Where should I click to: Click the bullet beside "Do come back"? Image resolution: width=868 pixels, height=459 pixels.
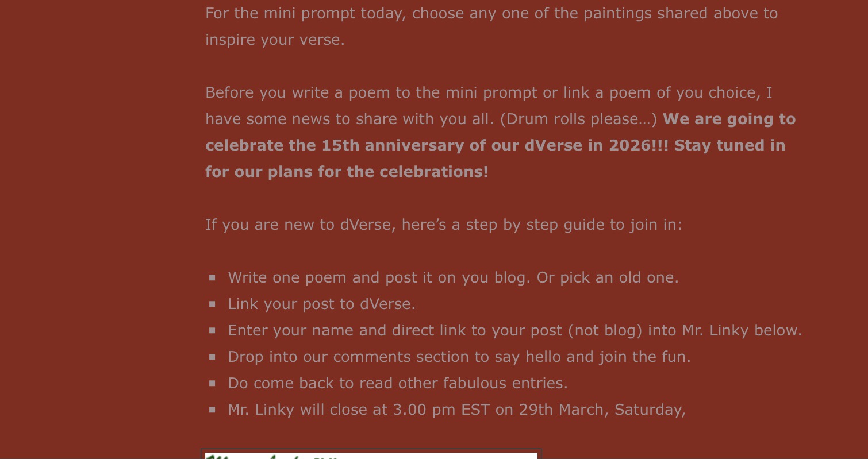213,383
